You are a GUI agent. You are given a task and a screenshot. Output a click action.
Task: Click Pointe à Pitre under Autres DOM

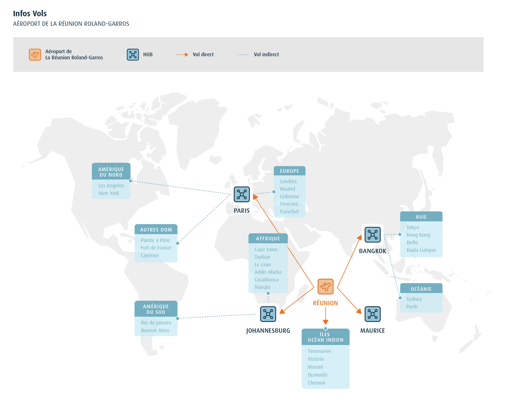tap(155, 240)
